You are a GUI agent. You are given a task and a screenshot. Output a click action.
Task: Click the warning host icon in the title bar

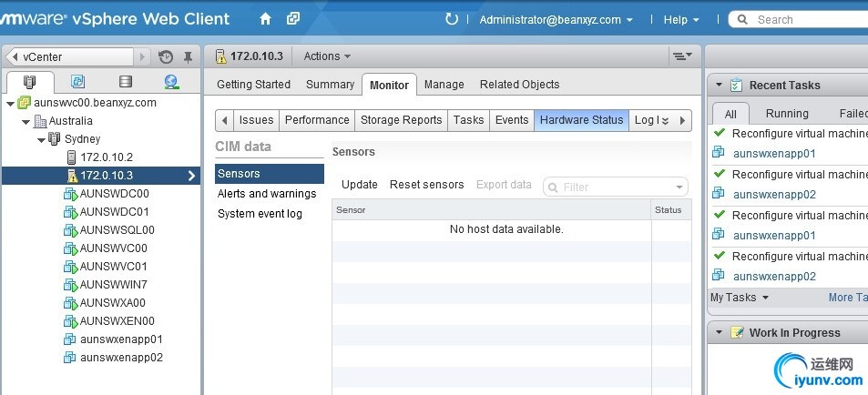(x=221, y=56)
